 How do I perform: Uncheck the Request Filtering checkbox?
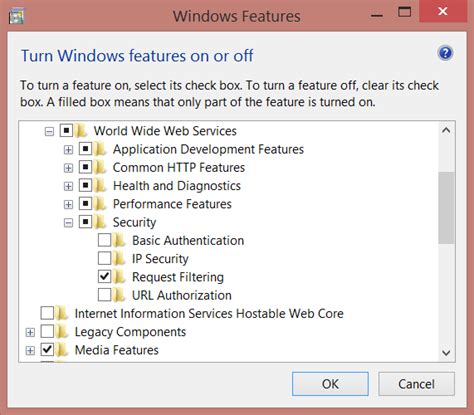pyautogui.click(x=104, y=277)
